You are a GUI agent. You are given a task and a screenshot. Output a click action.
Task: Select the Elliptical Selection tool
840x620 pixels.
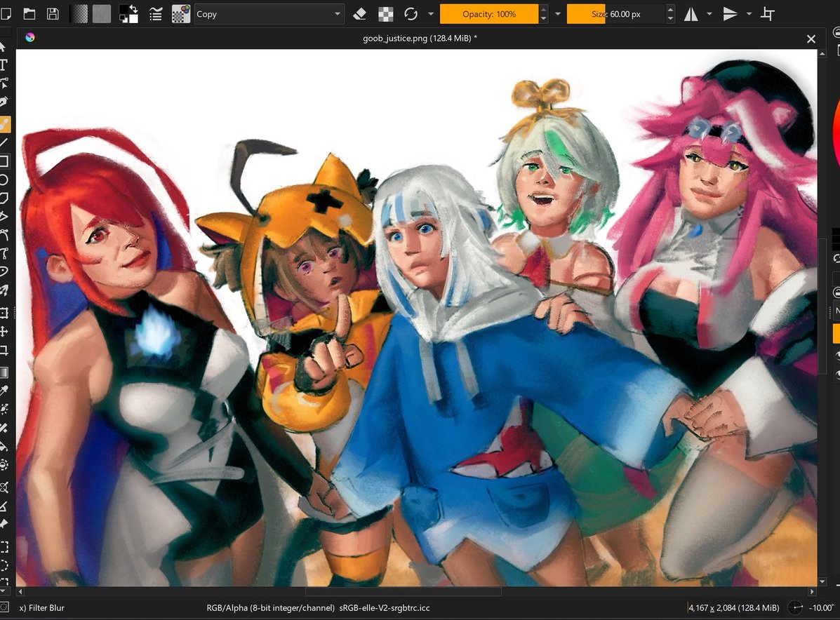click(x=4, y=565)
